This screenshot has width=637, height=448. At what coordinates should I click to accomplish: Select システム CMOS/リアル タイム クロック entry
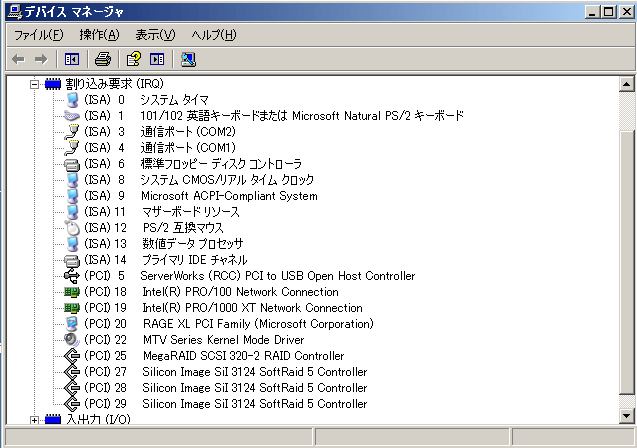(227, 180)
